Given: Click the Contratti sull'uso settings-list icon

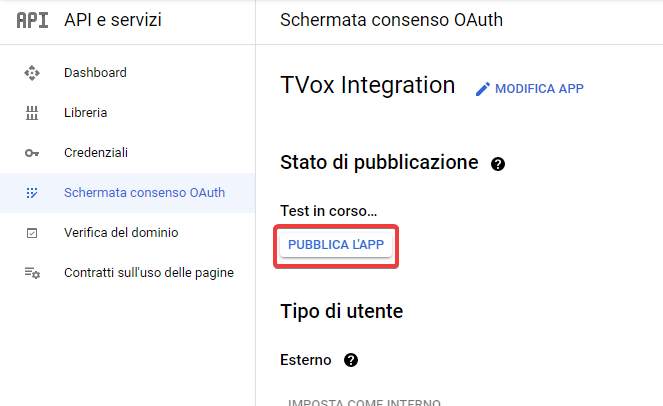Looking at the screenshot, I should (x=32, y=273).
